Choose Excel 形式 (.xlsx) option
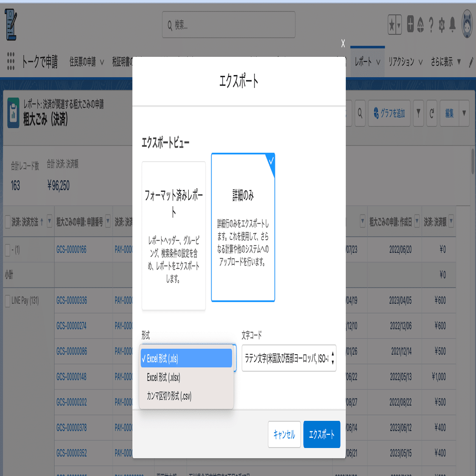The width and height of the screenshot is (476, 476). click(x=186, y=377)
